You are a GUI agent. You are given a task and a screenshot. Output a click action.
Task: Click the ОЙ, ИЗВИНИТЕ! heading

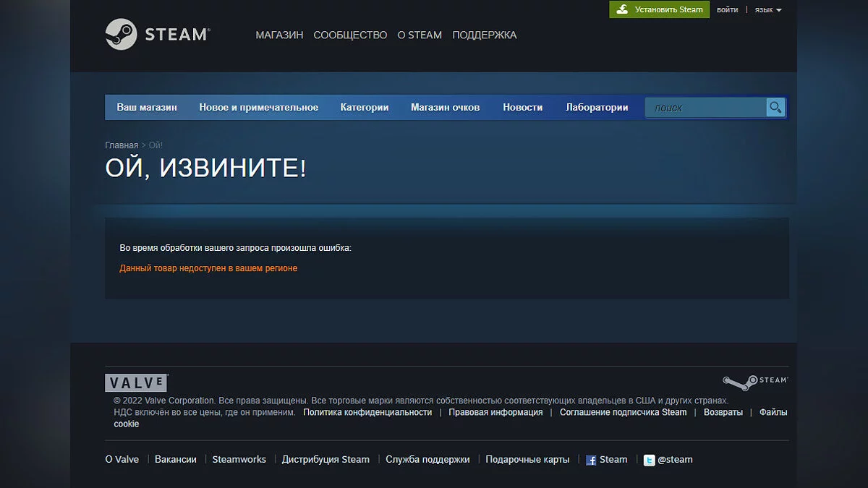click(205, 168)
